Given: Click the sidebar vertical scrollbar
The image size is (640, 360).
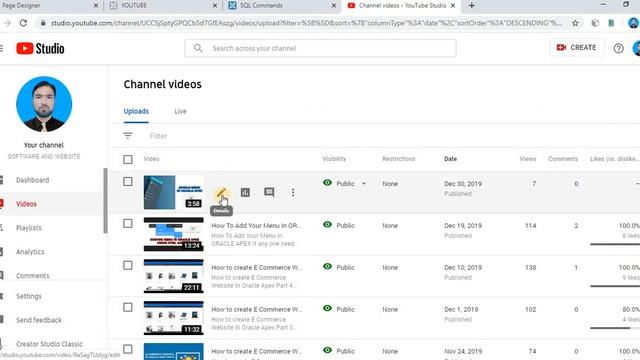Looking at the screenshot, I should click(105, 200).
